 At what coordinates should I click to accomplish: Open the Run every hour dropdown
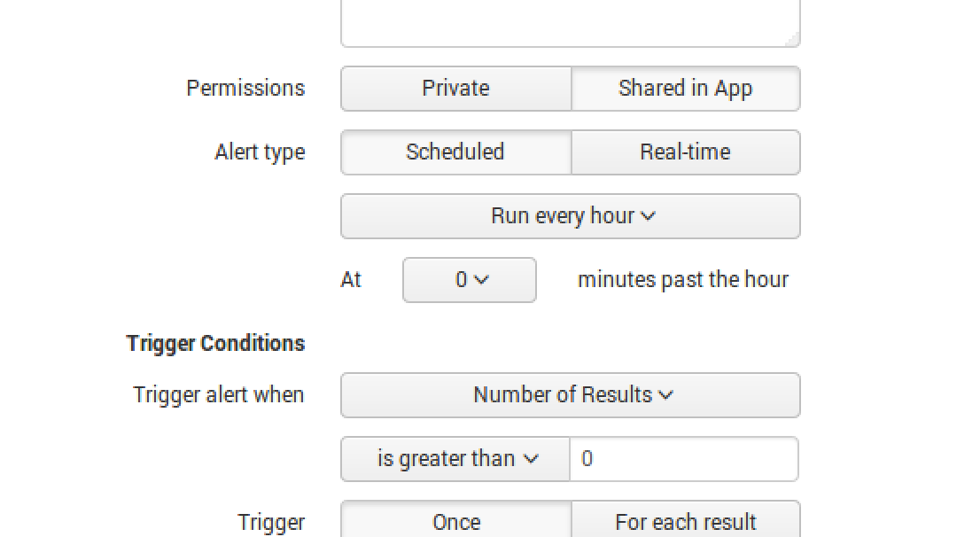(571, 216)
